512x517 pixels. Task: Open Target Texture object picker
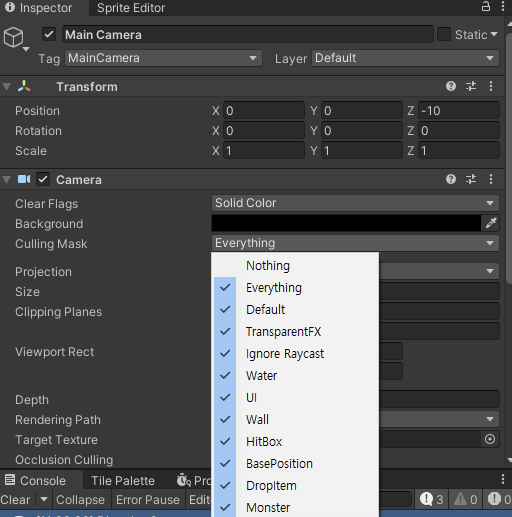(490, 439)
